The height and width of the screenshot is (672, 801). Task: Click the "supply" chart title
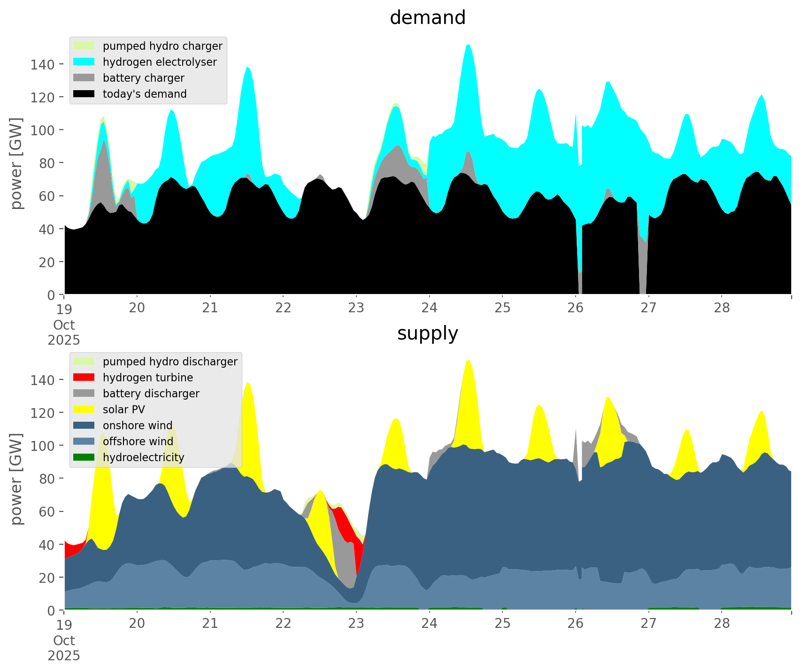[x=427, y=333]
